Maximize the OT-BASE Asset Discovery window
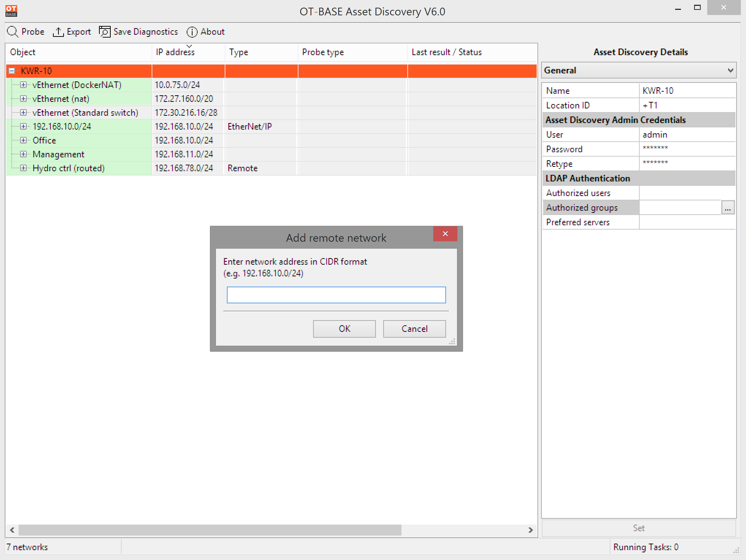The image size is (746, 560). pyautogui.click(x=697, y=8)
